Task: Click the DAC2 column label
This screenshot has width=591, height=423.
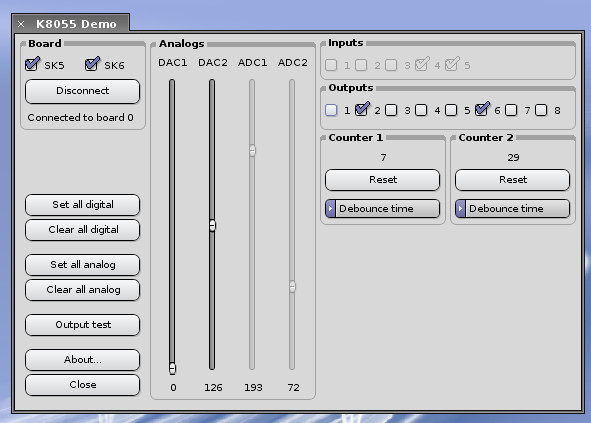Action: (x=213, y=63)
